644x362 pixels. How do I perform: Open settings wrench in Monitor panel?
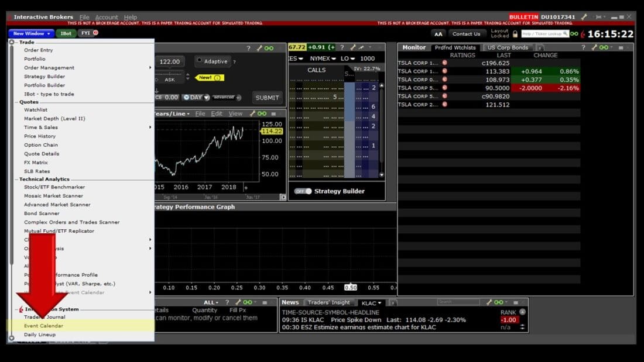coord(594,47)
